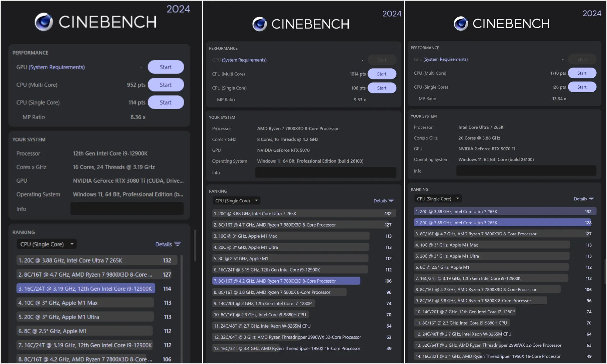This screenshot has width=607, height=364.
Task: Open CPU (Single Core) ranking dropdown, middle window
Action: tap(236, 201)
